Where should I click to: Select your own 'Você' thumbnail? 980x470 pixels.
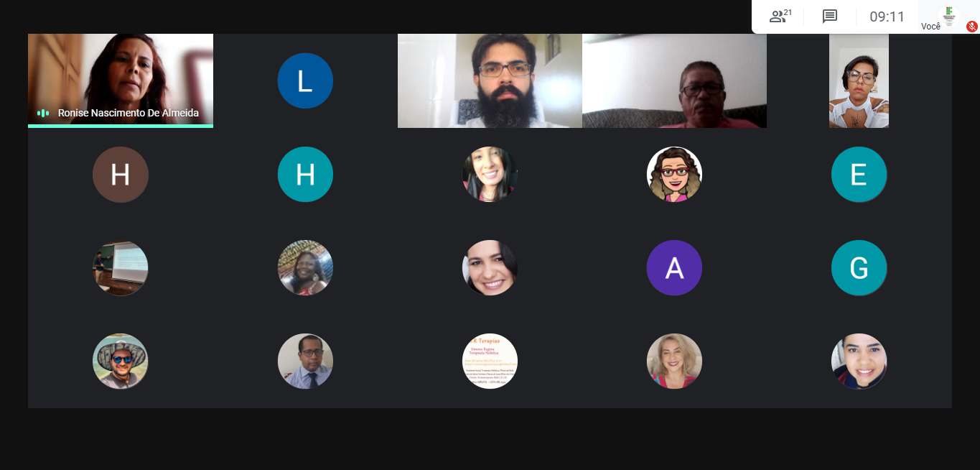coord(949,16)
